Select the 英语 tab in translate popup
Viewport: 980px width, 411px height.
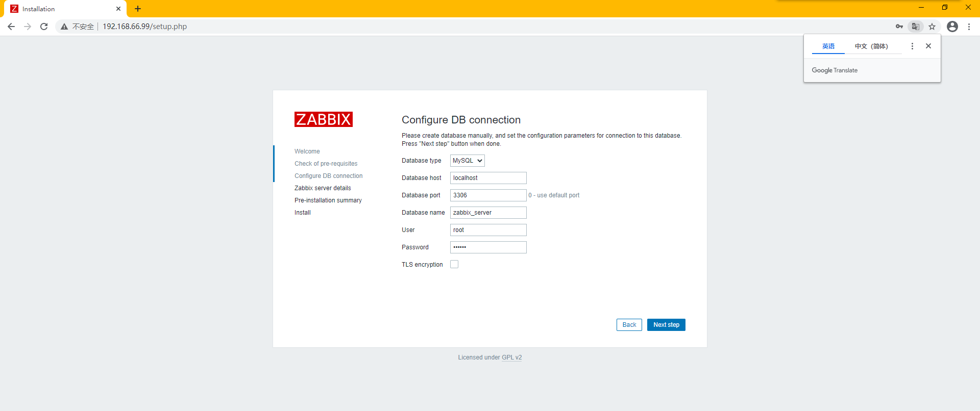coord(828,46)
